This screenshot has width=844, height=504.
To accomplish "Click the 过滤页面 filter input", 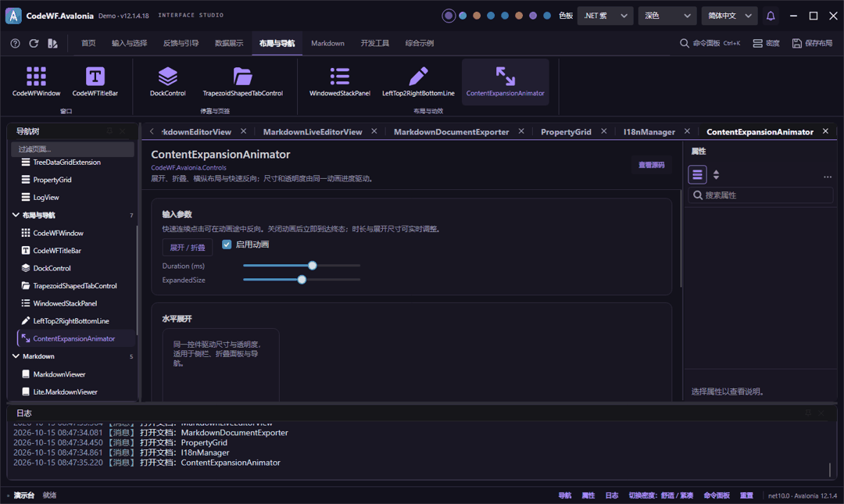I will click(x=73, y=149).
